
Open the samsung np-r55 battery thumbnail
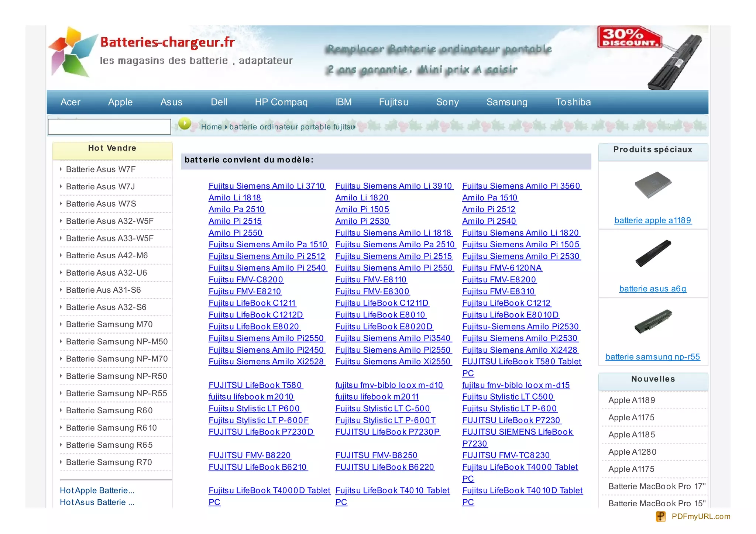(x=653, y=321)
